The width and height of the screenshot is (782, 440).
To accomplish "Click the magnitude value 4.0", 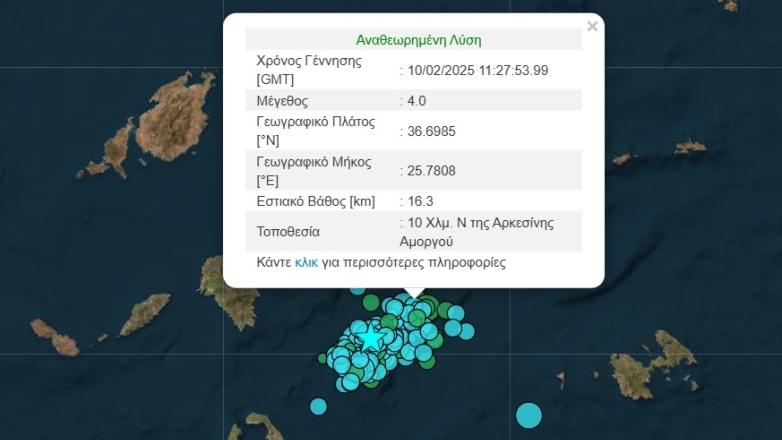I will tap(418, 101).
